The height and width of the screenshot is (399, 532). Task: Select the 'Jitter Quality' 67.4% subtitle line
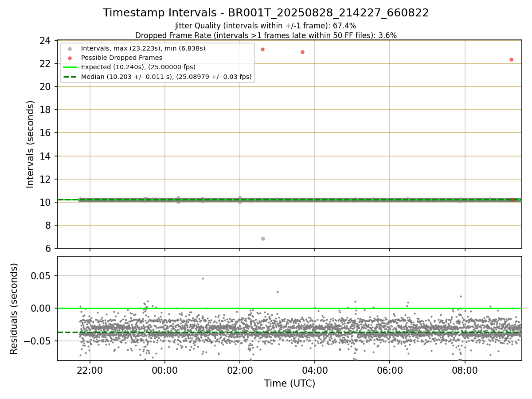pyautogui.click(x=266, y=26)
